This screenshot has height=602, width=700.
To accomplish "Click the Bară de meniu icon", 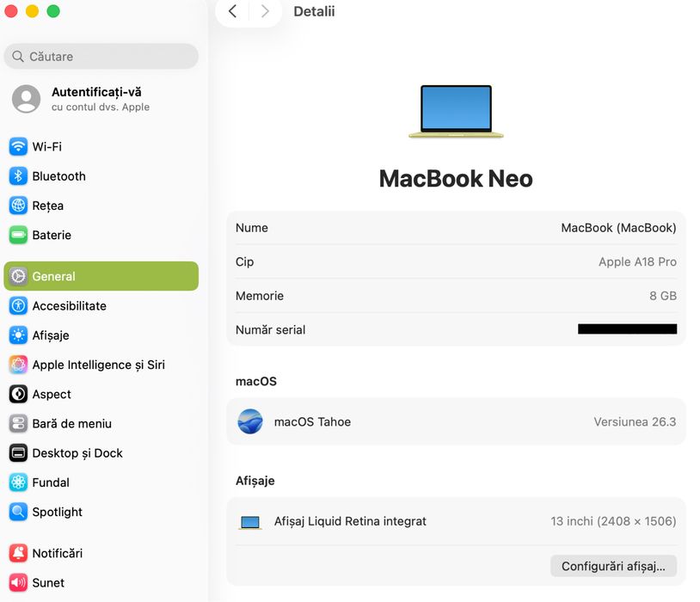I will click(18, 423).
